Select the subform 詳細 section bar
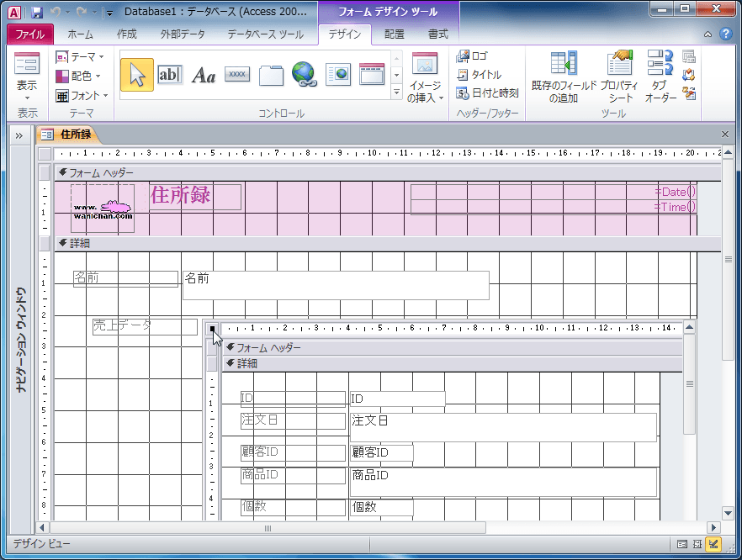Image resolution: width=742 pixels, height=560 pixels. [452, 364]
